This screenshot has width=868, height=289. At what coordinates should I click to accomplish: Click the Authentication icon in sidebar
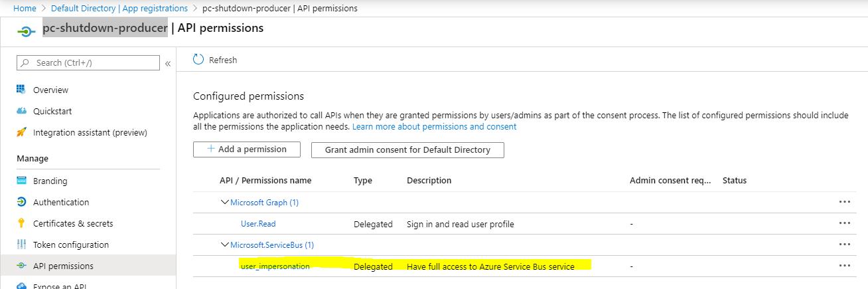pyautogui.click(x=21, y=202)
